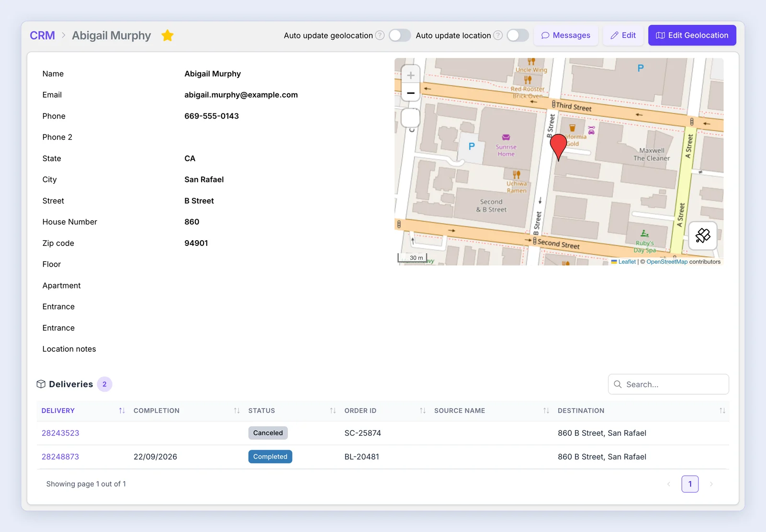Zoom out on the map
766x532 pixels.
411,93
